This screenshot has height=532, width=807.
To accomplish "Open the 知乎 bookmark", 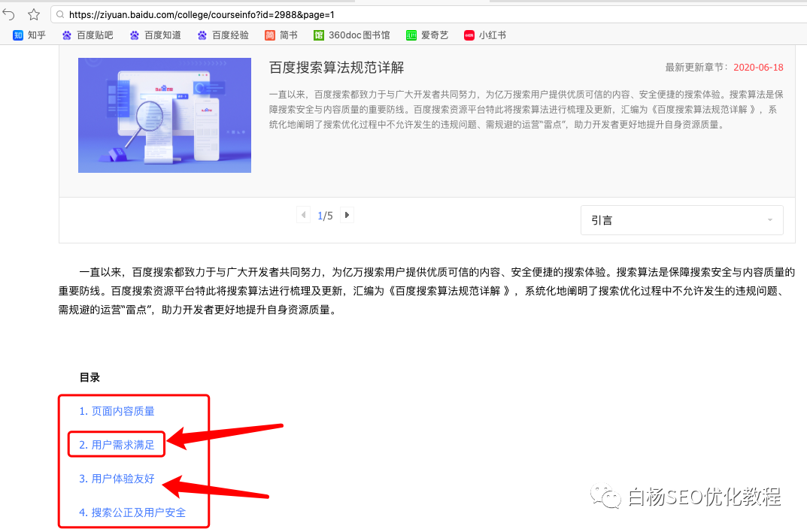I will [28, 34].
